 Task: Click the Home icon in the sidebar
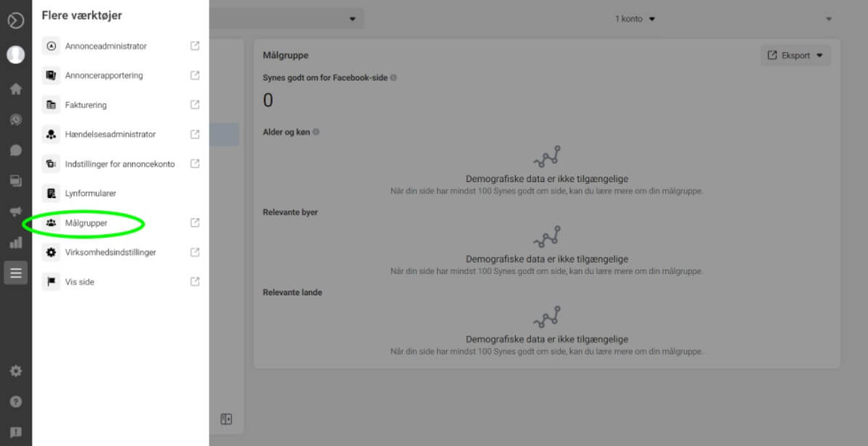[15, 88]
